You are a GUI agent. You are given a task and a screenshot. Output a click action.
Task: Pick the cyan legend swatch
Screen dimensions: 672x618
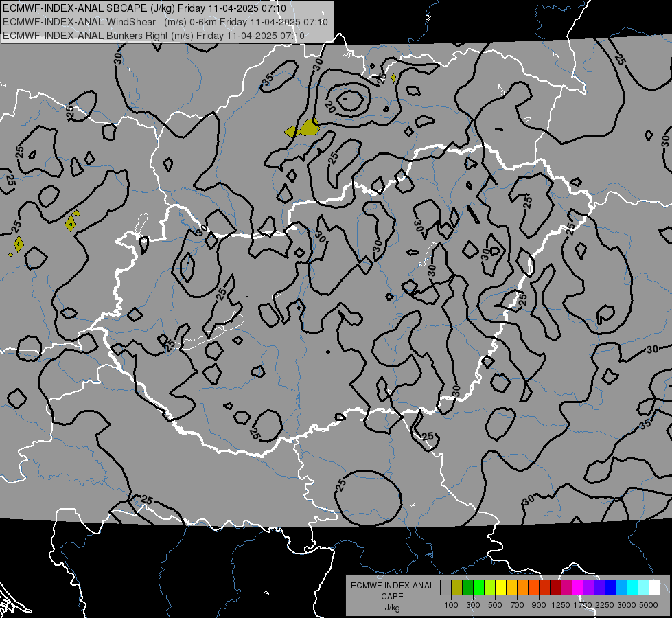tap(633, 588)
